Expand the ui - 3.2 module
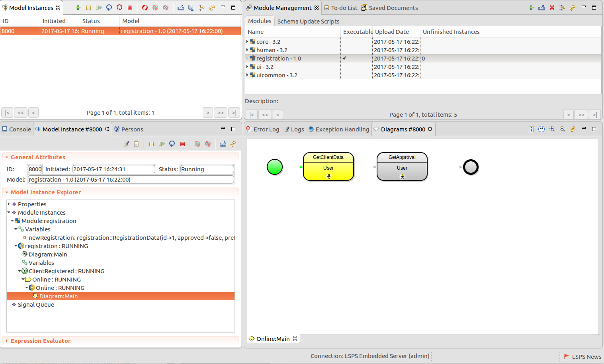 click(247, 67)
